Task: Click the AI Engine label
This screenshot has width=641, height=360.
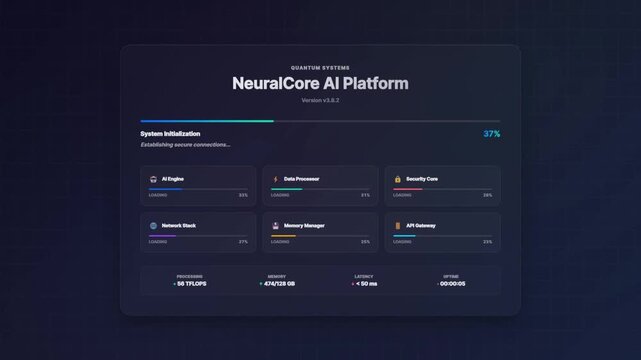Action: 173,179
